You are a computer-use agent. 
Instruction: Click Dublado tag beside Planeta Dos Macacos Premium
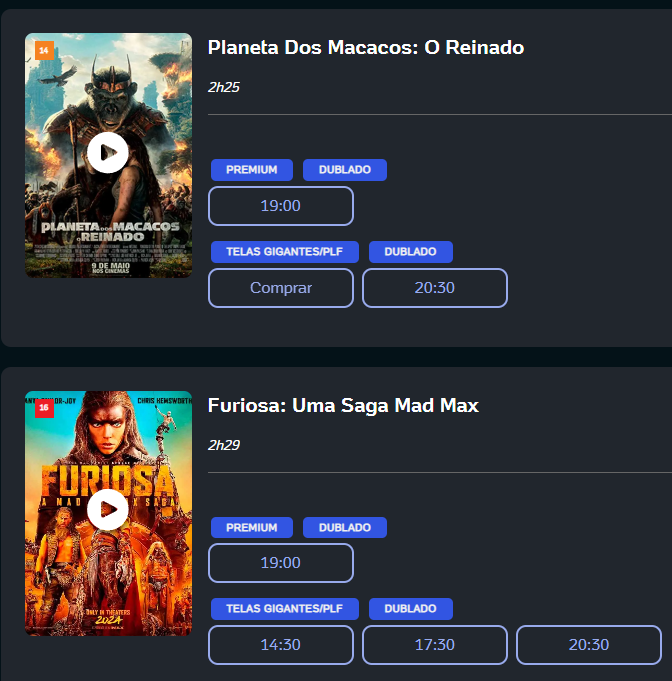[344, 170]
